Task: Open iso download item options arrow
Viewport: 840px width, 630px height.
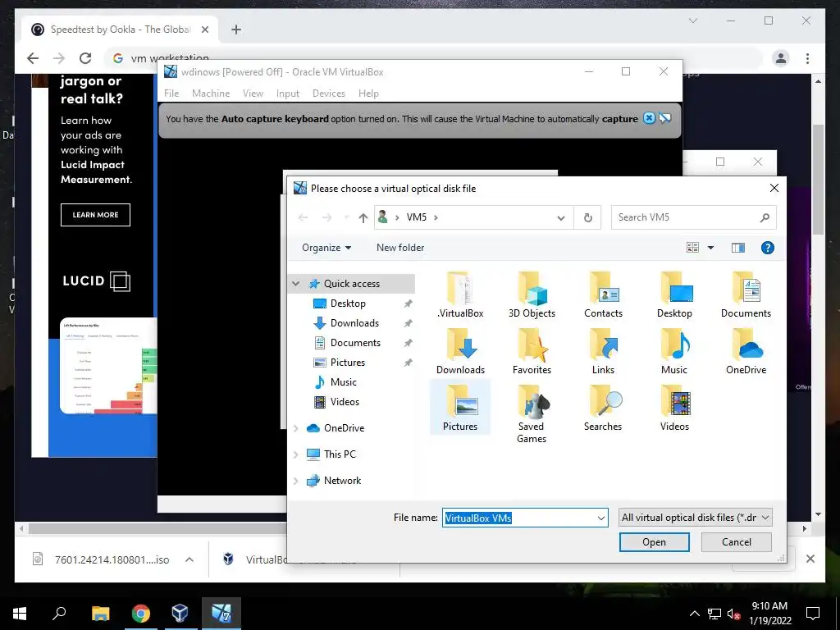Action: [189, 559]
